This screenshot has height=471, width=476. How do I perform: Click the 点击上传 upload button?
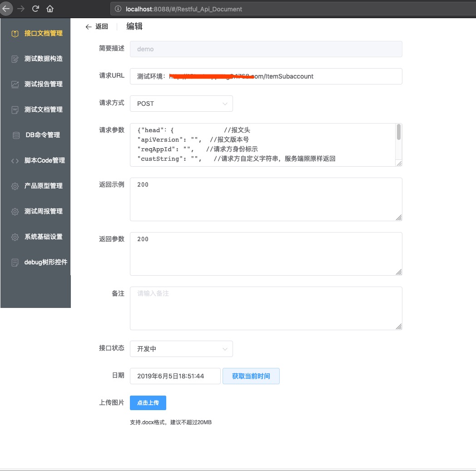[148, 403]
